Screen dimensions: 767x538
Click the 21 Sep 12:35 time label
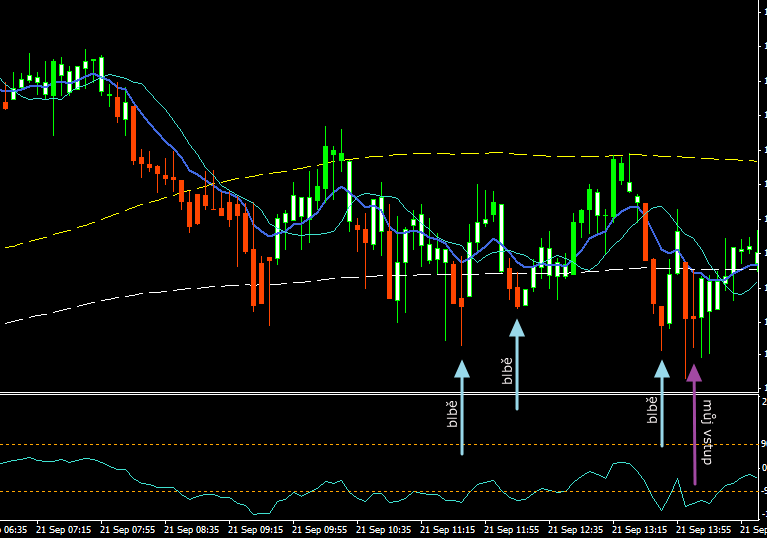pyautogui.click(x=576, y=530)
